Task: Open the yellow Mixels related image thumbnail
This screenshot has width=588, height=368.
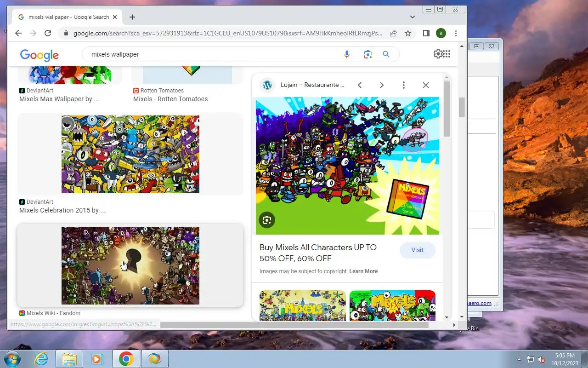Action: pyautogui.click(x=303, y=305)
